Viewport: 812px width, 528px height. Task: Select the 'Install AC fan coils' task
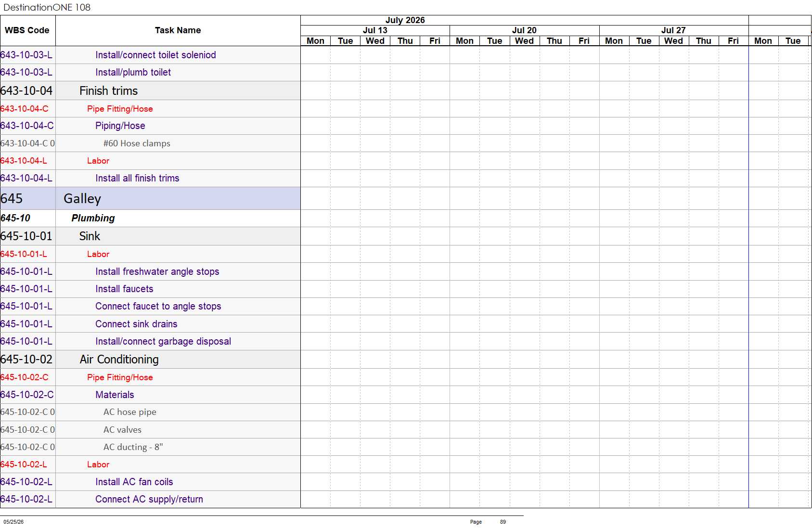pyautogui.click(x=134, y=482)
